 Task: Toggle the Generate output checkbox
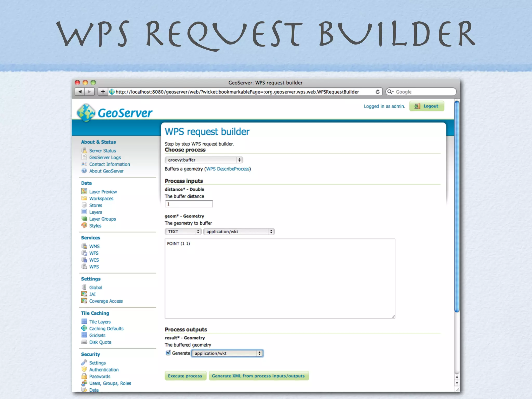[168, 353]
